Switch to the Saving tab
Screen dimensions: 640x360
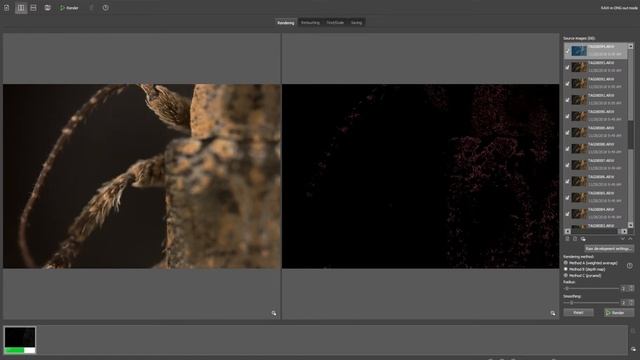click(x=356, y=22)
